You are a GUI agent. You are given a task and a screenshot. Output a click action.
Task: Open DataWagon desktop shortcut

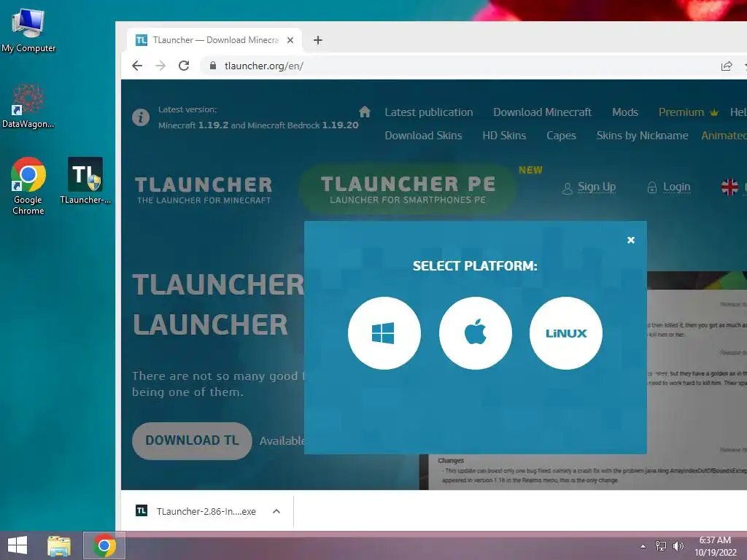point(28,106)
